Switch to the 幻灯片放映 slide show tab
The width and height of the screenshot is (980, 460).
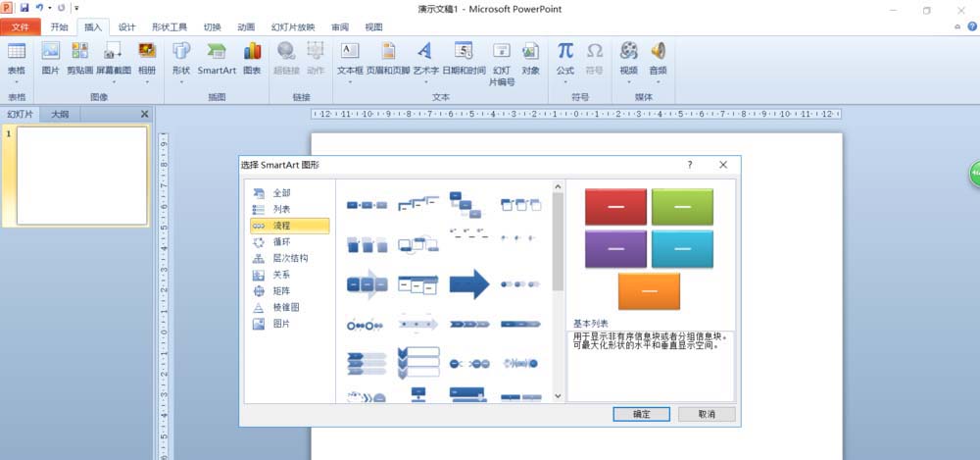point(293,26)
